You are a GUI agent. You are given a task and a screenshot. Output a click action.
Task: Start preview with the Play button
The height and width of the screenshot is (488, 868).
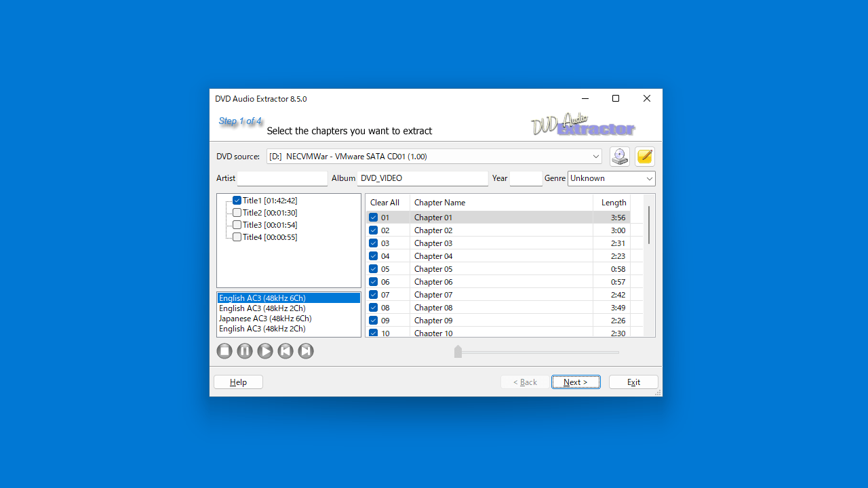(265, 351)
